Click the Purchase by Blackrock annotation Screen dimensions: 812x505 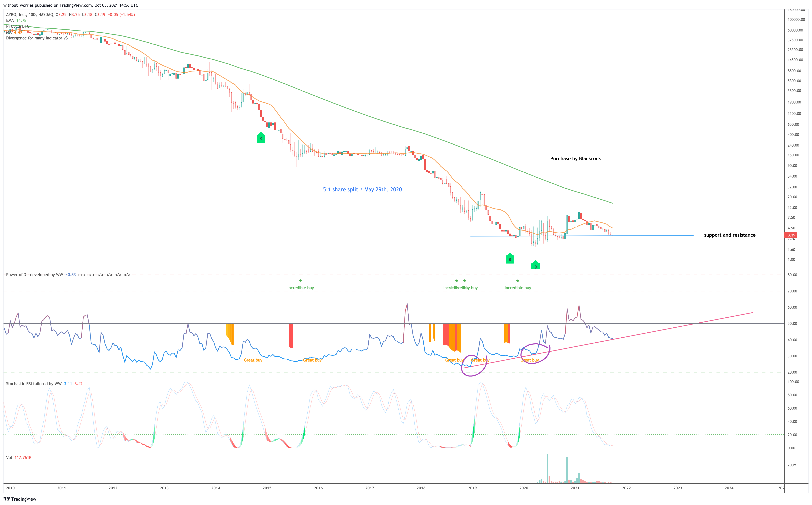(575, 159)
